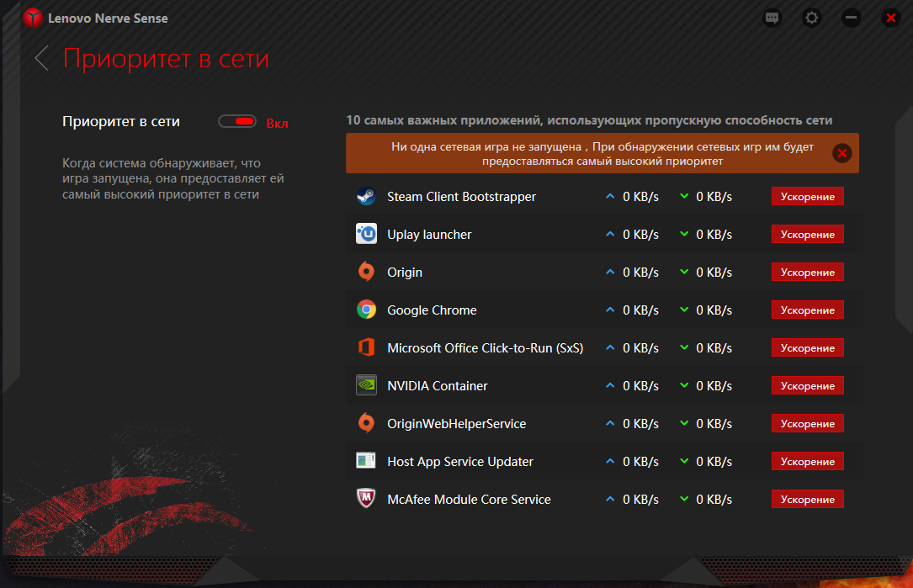Select the NVIDIA Container label
Screen dimensions: 913x588
point(438,386)
